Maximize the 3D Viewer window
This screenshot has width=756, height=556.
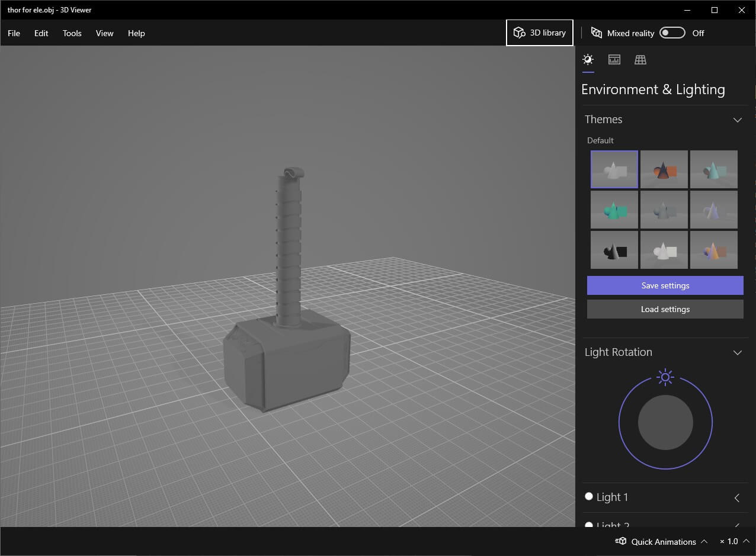click(715, 10)
